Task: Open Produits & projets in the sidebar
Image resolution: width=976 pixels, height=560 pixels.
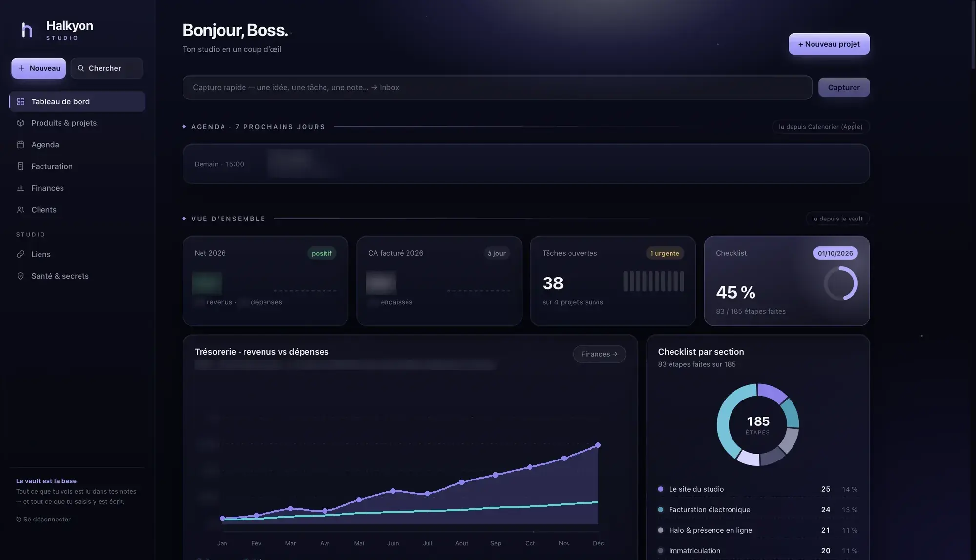Action: (x=77, y=123)
